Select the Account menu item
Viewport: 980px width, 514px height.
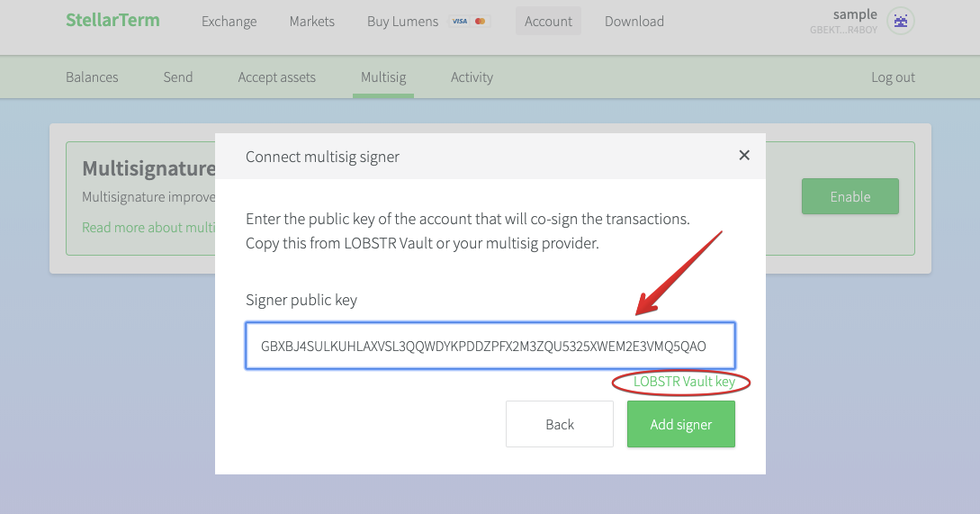coord(548,21)
